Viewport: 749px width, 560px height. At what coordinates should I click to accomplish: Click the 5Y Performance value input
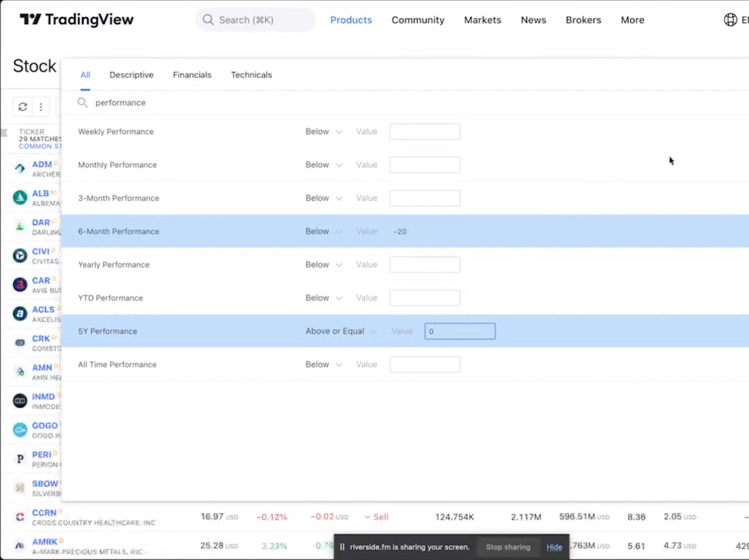tap(460, 331)
